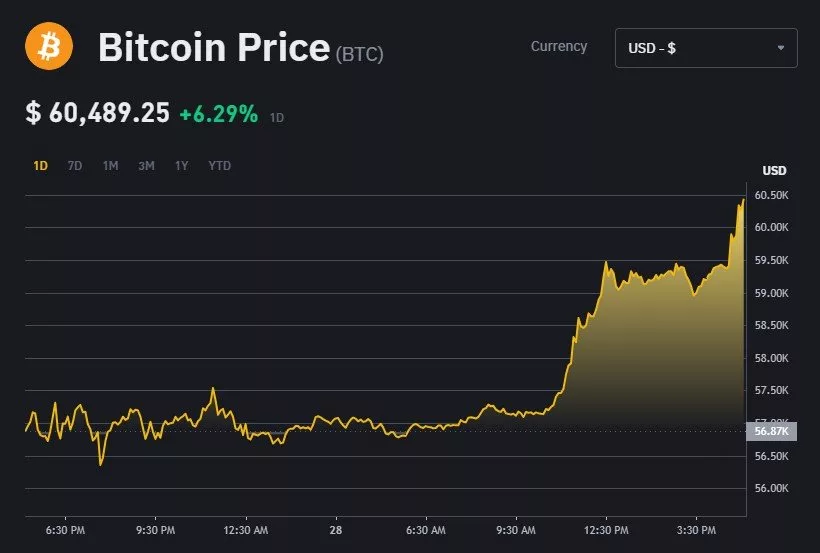The image size is (820, 553).
Task: Click the orange Bitcoin logo icon
Action: coord(48,47)
